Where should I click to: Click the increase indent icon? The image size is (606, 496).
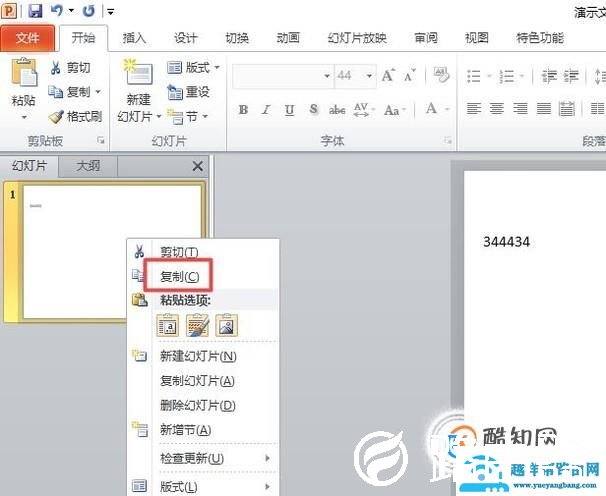pos(571,76)
